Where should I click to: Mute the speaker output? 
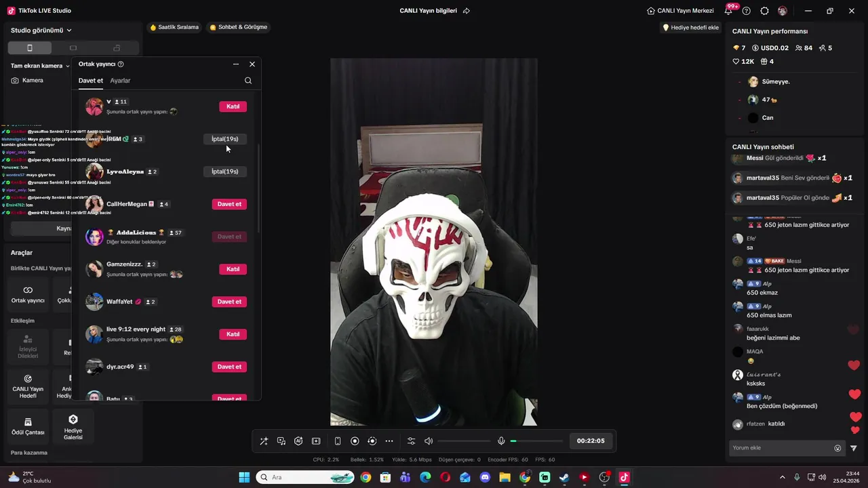429,441
